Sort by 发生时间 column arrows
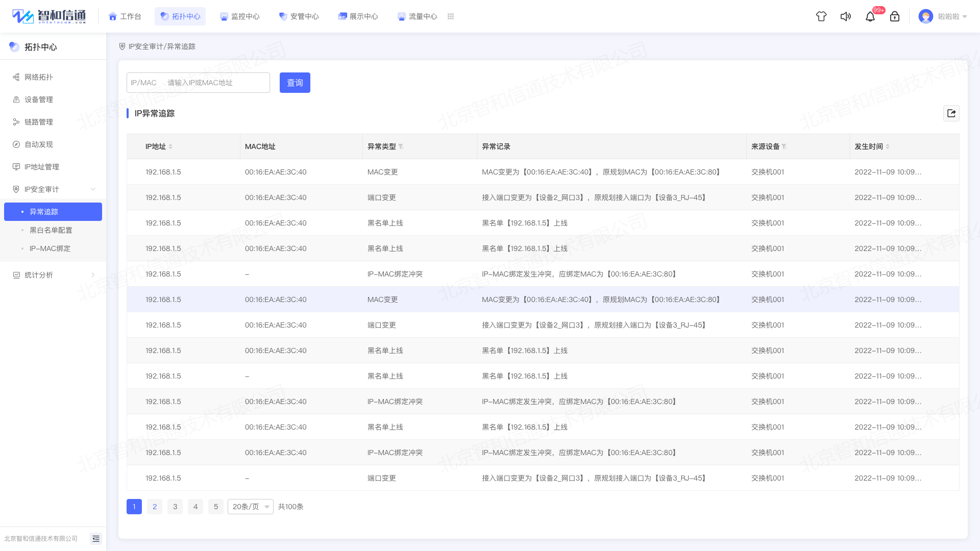 (x=888, y=146)
